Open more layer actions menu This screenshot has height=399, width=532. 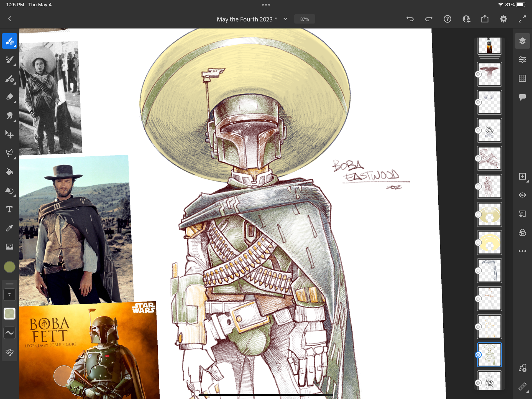point(522,251)
